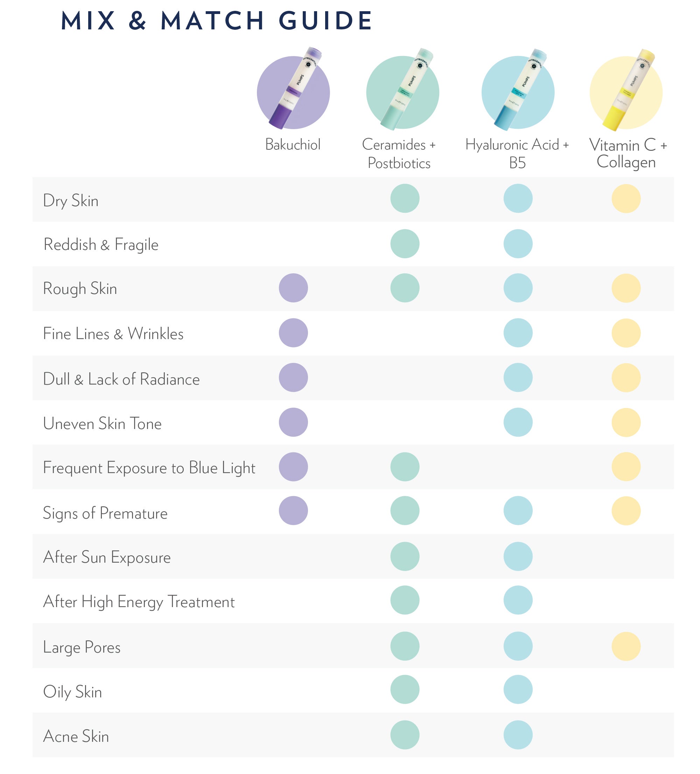Viewport: 700px width, 774px height.
Task: Click the yellow dot in Dry Skin row
Action: [x=626, y=199]
